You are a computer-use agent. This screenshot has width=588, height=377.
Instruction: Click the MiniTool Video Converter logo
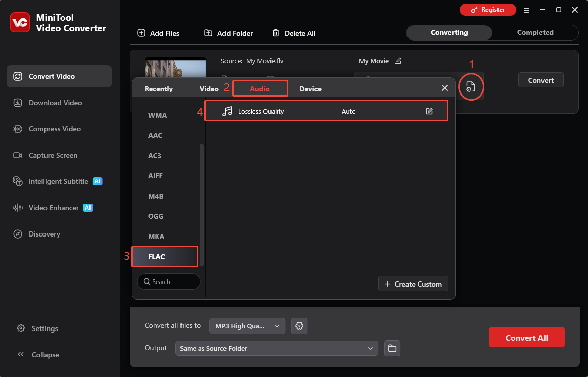tap(20, 22)
